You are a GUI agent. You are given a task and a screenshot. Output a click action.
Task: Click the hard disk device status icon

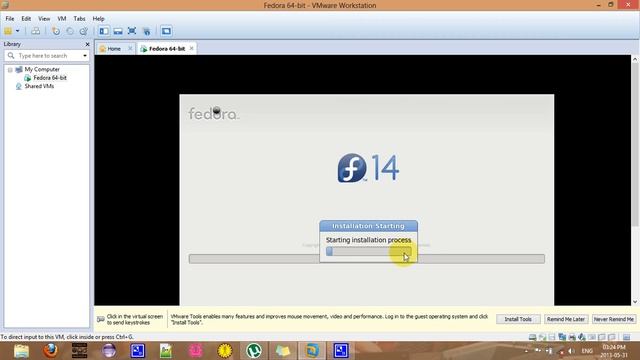pyautogui.click(x=532, y=337)
